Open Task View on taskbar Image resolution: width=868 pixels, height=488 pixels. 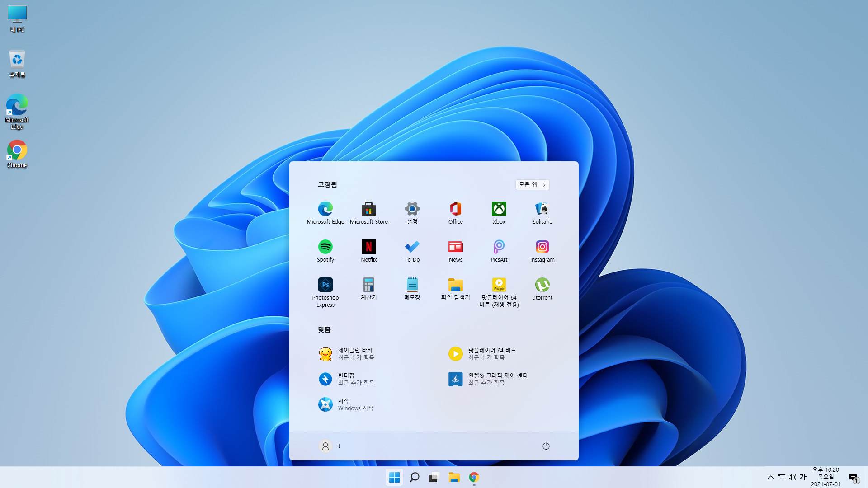point(434,477)
